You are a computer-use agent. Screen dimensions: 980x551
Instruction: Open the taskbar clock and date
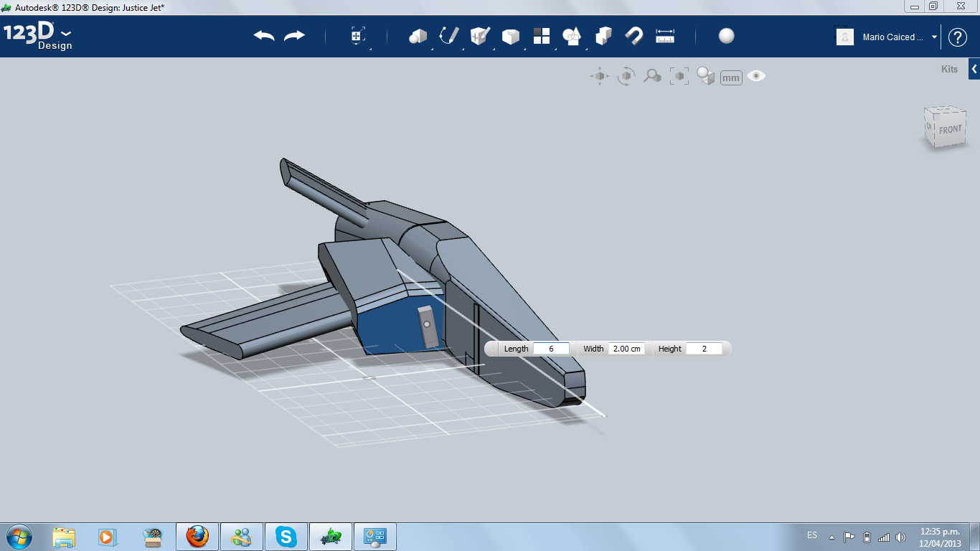click(x=940, y=537)
